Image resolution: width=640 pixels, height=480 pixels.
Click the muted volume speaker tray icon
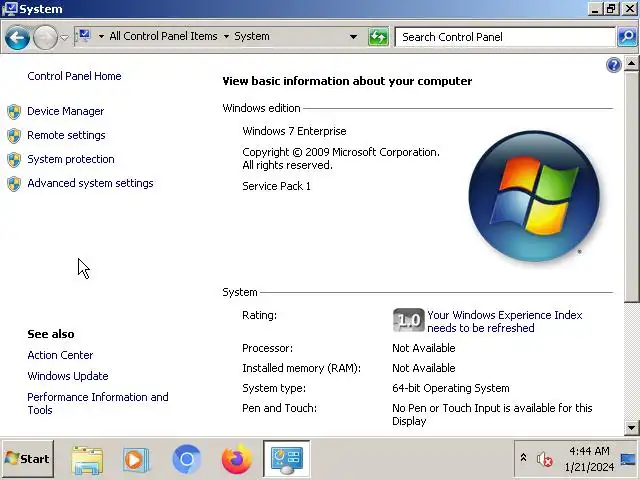coord(544,460)
